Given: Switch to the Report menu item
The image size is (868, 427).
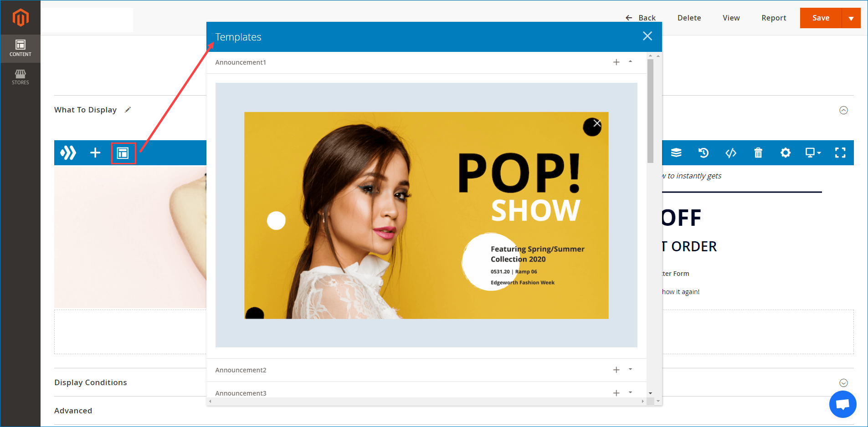Looking at the screenshot, I should (774, 18).
